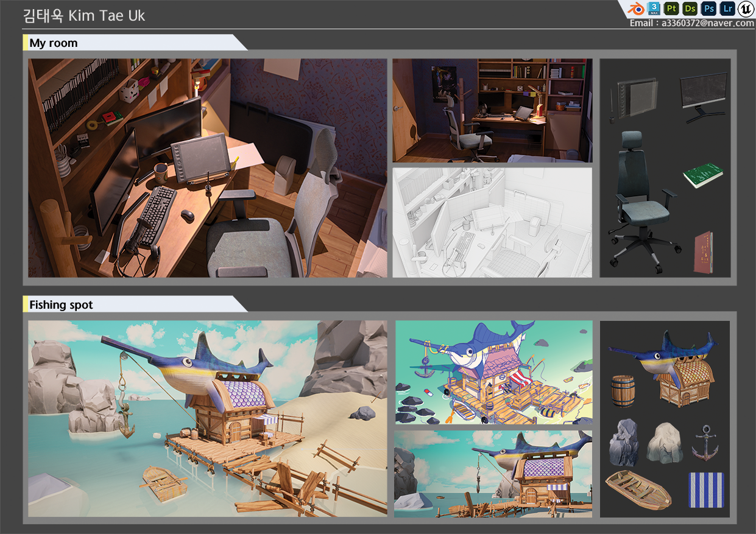Click the 3ds Max icon

pyautogui.click(x=654, y=9)
